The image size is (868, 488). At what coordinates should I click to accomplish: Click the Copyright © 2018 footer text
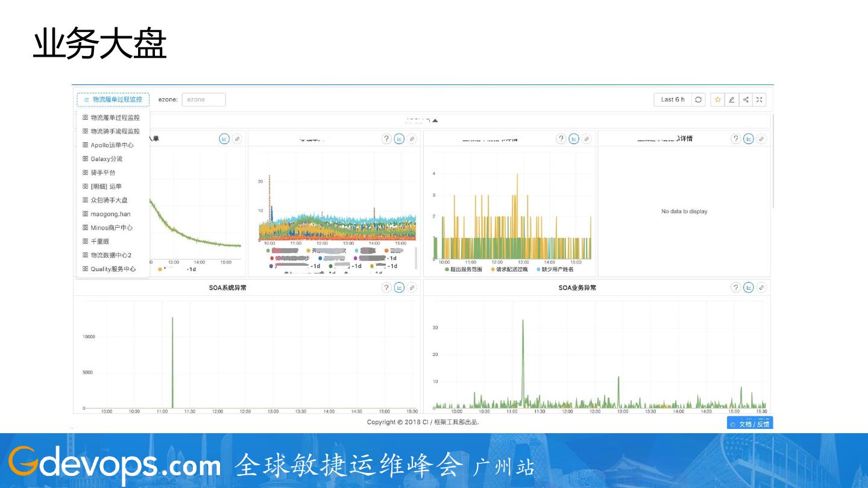pyautogui.click(x=423, y=422)
